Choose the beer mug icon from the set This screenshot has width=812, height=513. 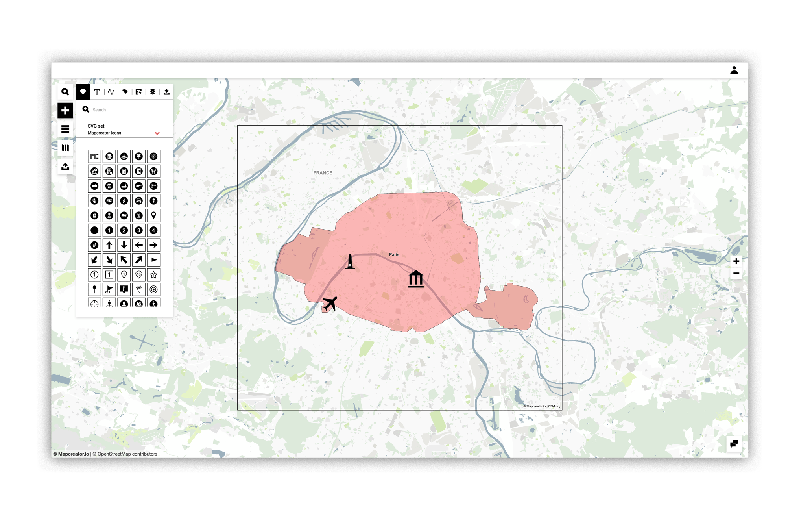click(x=109, y=156)
